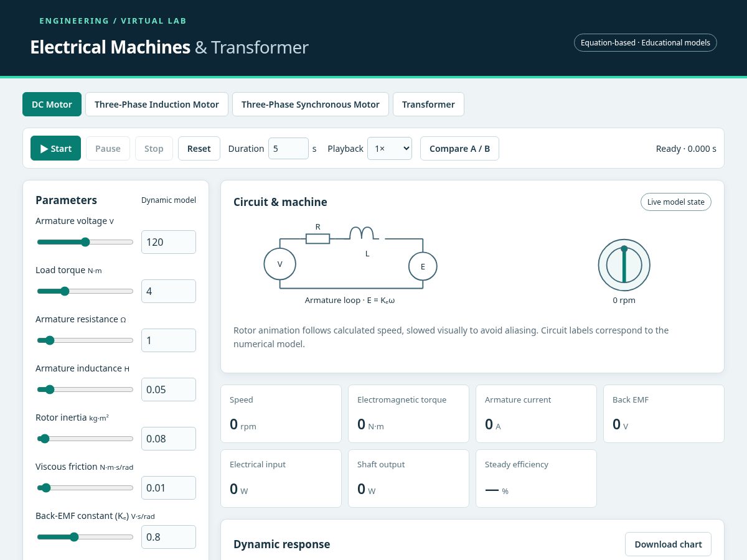Click the Back EMF readout card
The width and height of the screenshot is (747, 560).
pyautogui.click(x=664, y=414)
